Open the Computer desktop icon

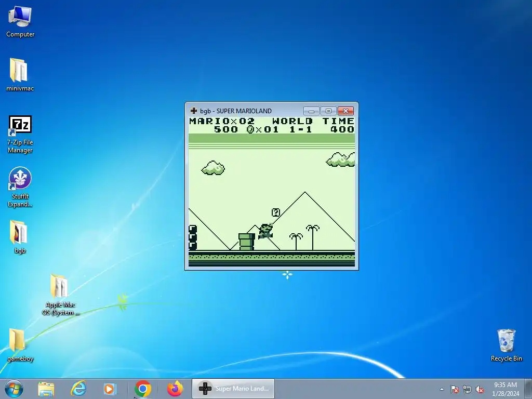[x=20, y=21]
